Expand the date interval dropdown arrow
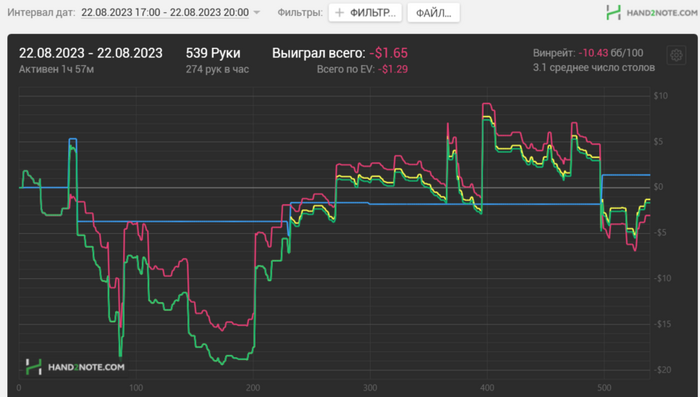700x397 pixels. tap(257, 13)
